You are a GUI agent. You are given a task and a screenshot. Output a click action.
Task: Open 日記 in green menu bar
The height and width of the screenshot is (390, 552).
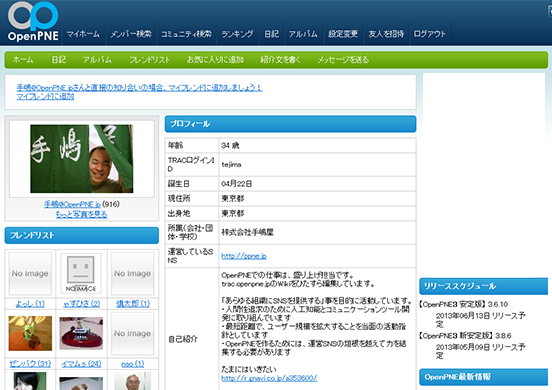pyautogui.click(x=59, y=60)
